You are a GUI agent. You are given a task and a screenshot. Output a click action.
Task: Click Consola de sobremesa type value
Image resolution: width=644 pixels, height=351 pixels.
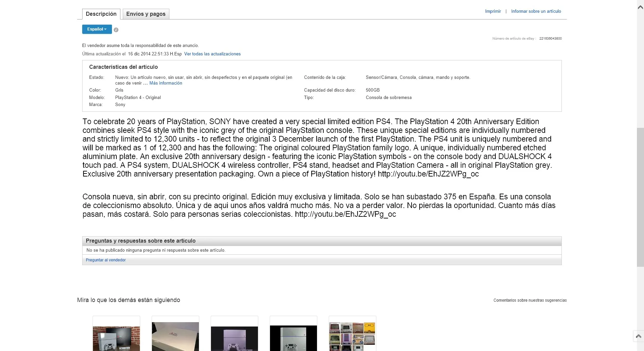tap(389, 98)
